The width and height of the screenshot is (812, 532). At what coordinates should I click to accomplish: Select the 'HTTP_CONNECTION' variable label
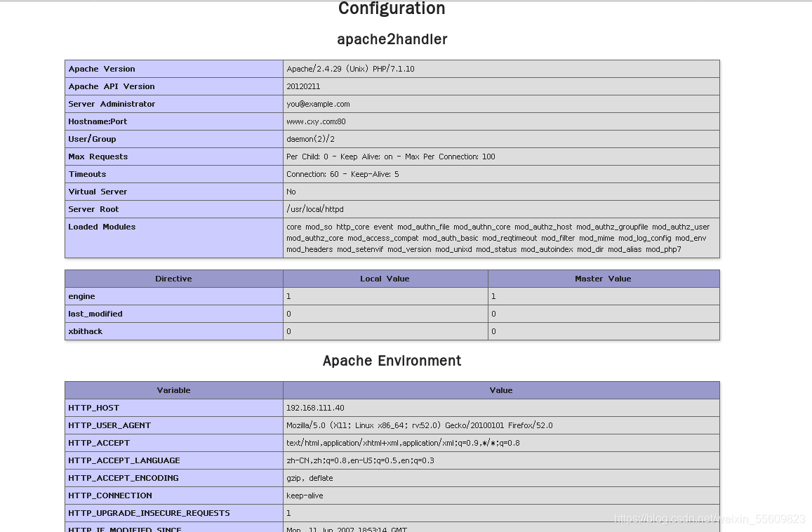[110, 496]
